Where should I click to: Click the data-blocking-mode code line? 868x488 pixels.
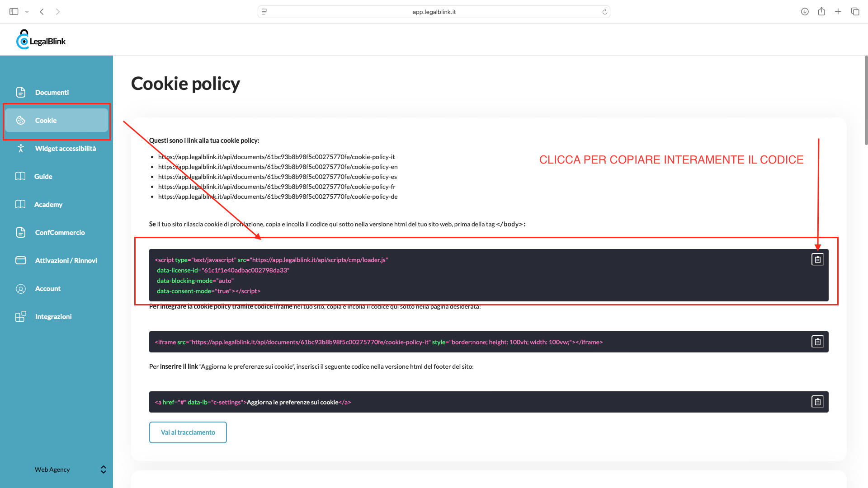click(x=195, y=281)
